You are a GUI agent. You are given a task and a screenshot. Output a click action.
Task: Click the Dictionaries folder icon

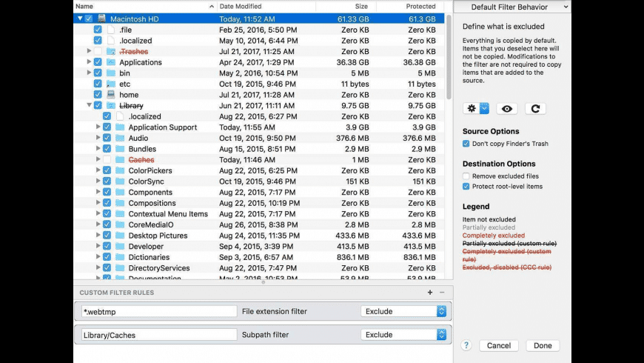(x=120, y=257)
